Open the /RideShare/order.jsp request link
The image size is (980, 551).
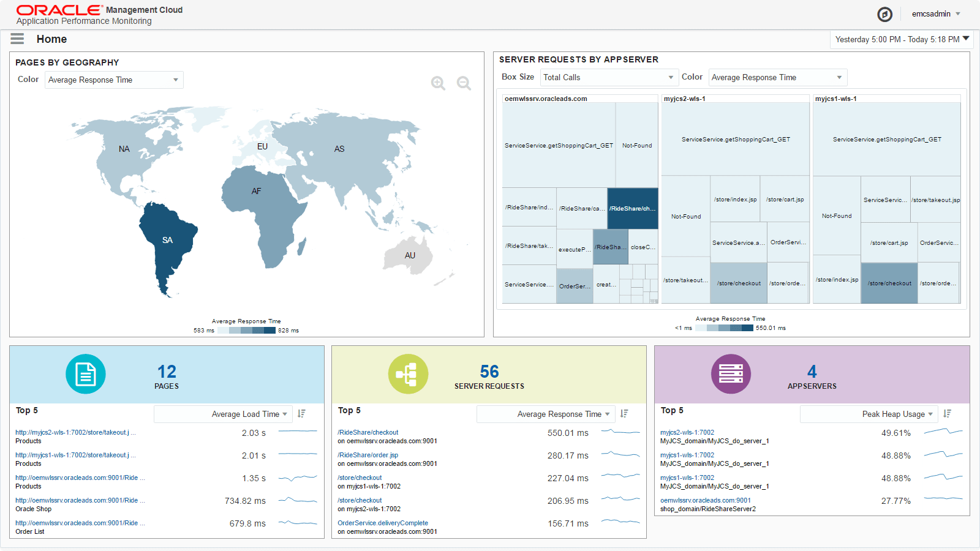[x=368, y=455]
